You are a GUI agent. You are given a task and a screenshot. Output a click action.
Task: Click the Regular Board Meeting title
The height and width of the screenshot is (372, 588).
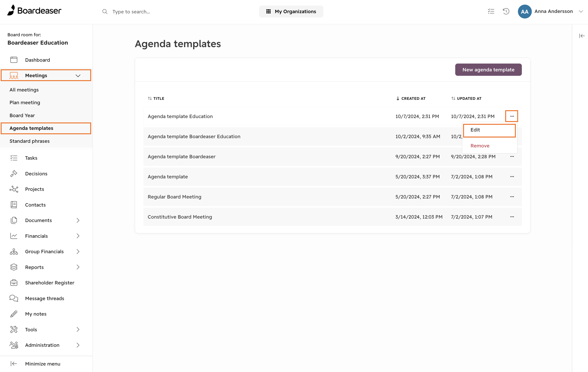click(x=174, y=197)
